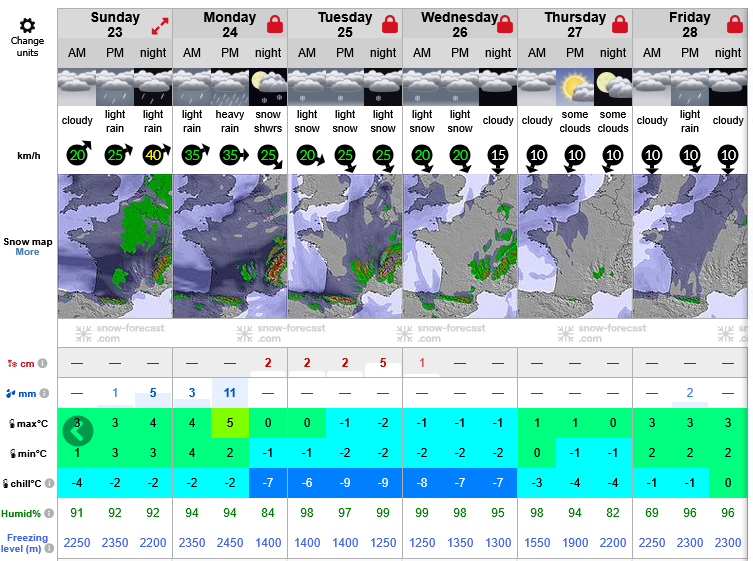Select the Wednesday 26 day header
The width and height of the screenshot is (753, 561).
point(460,24)
